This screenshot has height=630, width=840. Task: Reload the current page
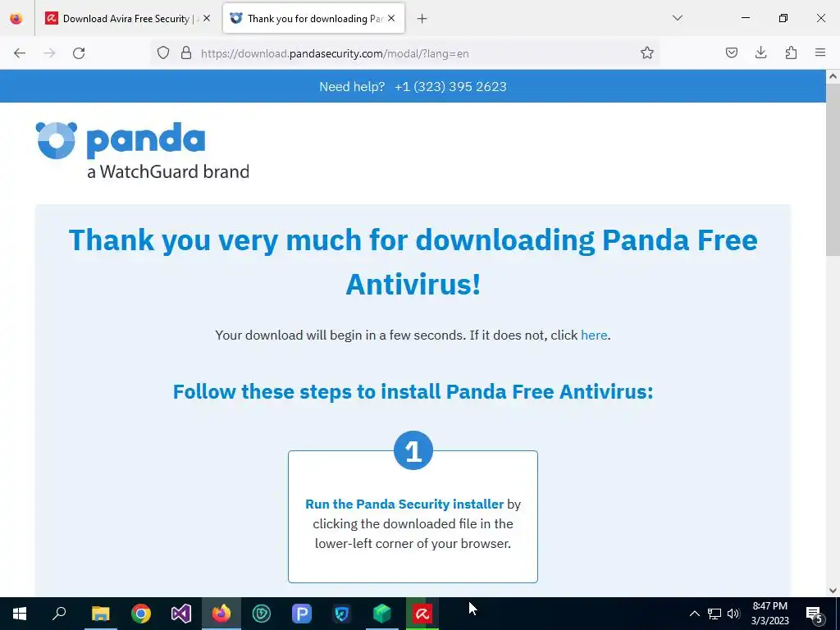pos(79,53)
